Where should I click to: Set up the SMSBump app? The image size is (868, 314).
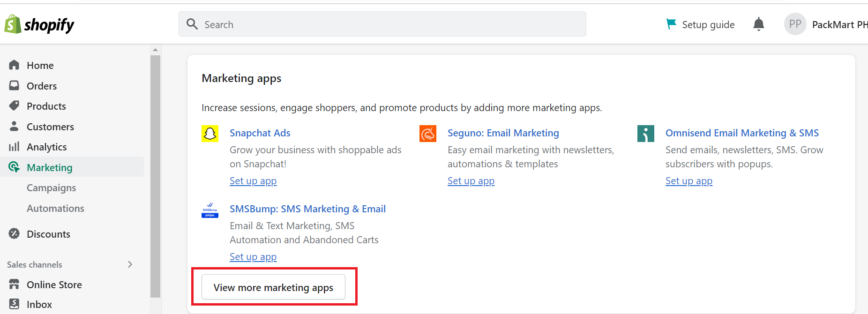click(253, 257)
